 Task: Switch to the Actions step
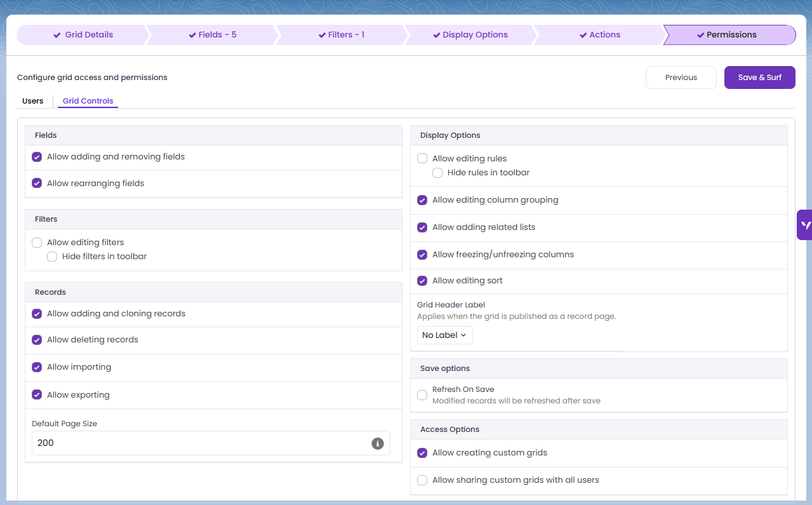click(599, 35)
